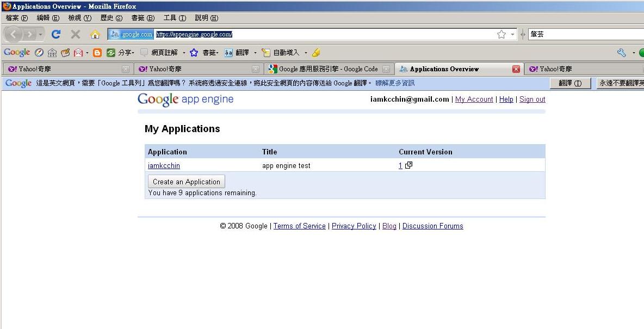Click the 網頁註解 toolbar button
Screen dimensions: 644x329
tap(159, 53)
